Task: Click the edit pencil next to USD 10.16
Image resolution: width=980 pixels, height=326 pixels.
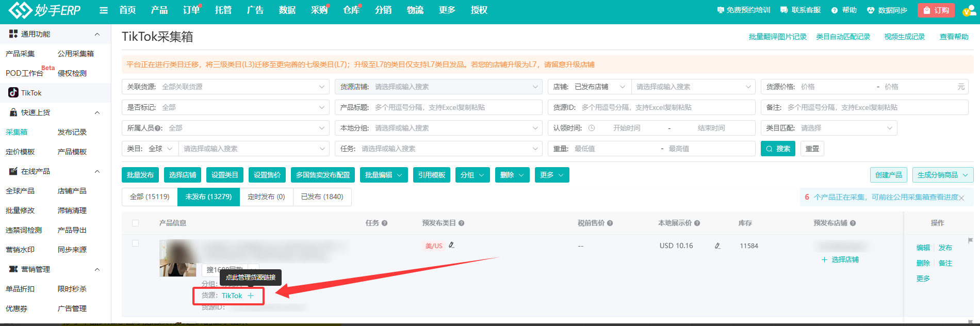Action: pyautogui.click(x=717, y=246)
